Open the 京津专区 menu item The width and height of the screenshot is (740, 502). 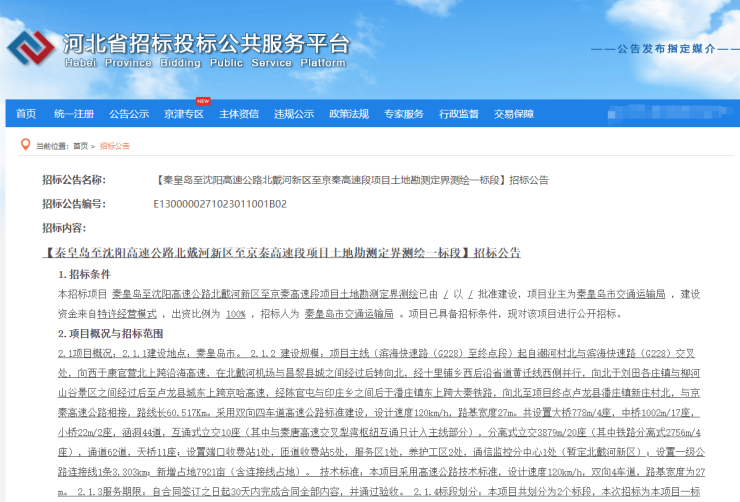pos(184,114)
